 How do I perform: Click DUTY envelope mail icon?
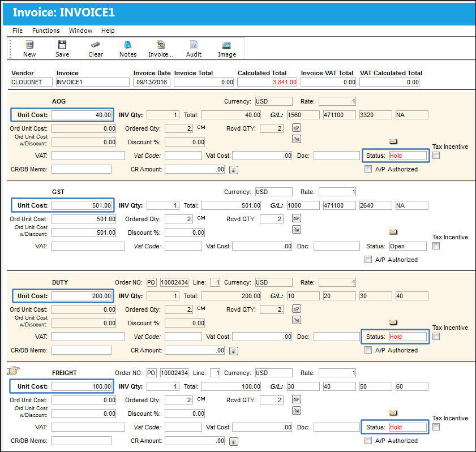point(393,322)
